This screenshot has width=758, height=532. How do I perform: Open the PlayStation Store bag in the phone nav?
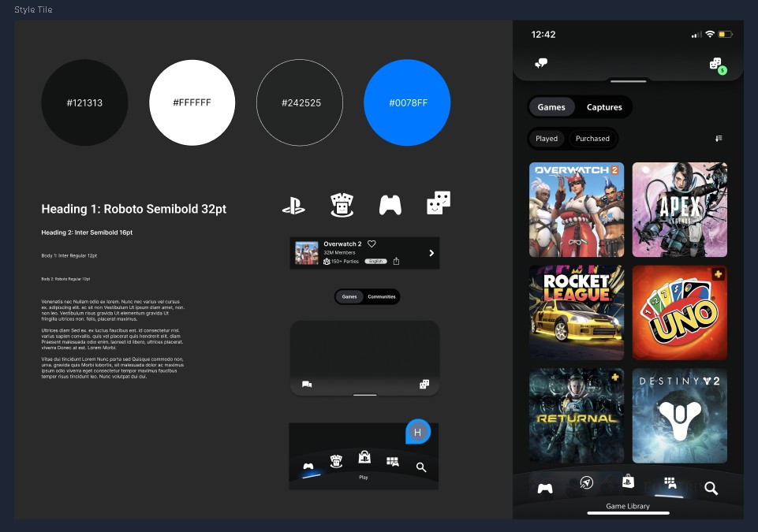click(628, 481)
